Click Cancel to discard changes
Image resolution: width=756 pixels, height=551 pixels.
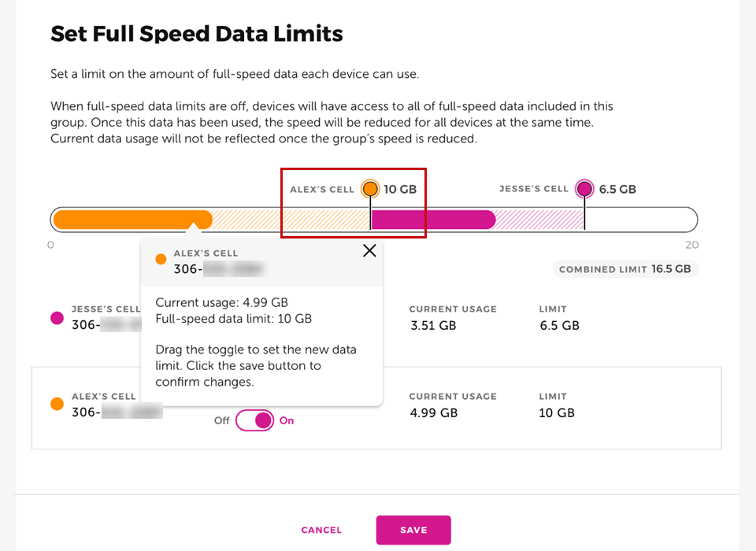321,530
